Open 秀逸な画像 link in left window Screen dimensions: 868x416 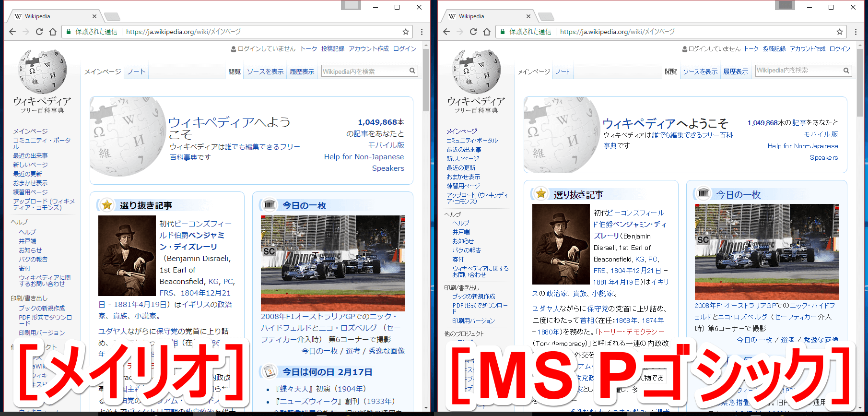tap(387, 351)
